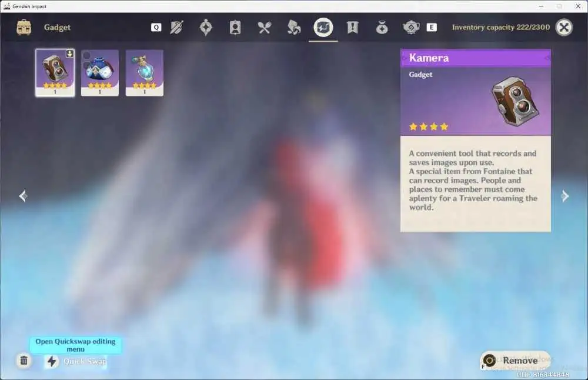This screenshot has width=588, height=380.
Task: Close the Genshin Impact window
Action: pyautogui.click(x=578, y=6)
